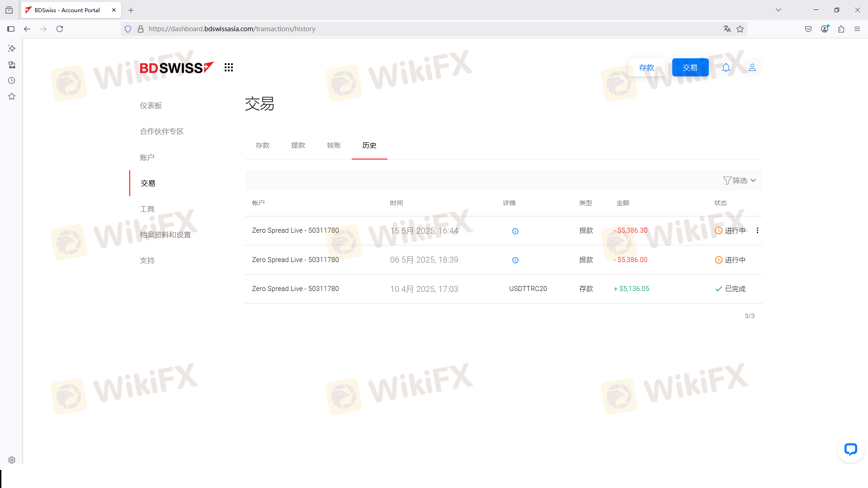Open 账户 in the side menu
The height and width of the screenshot is (488, 868).
tap(147, 158)
